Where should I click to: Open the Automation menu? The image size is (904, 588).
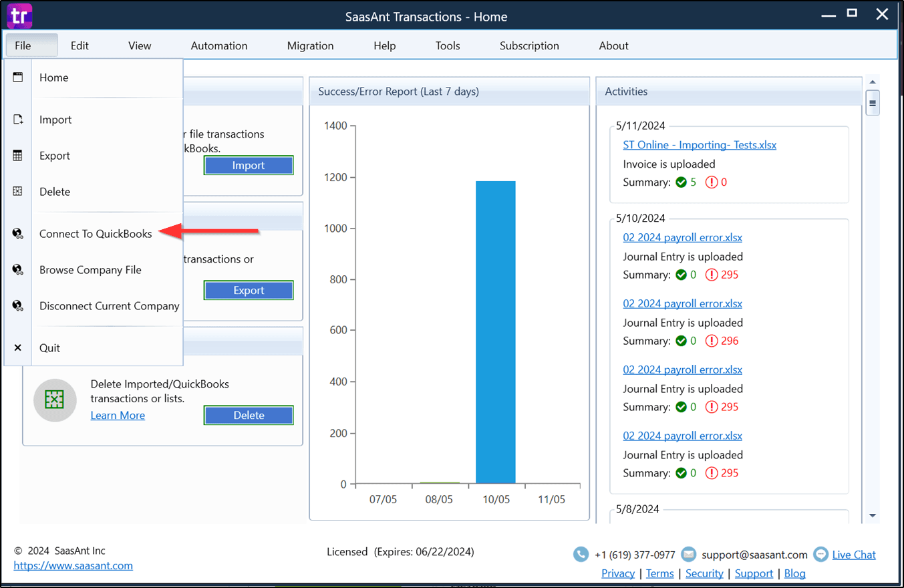point(219,45)
